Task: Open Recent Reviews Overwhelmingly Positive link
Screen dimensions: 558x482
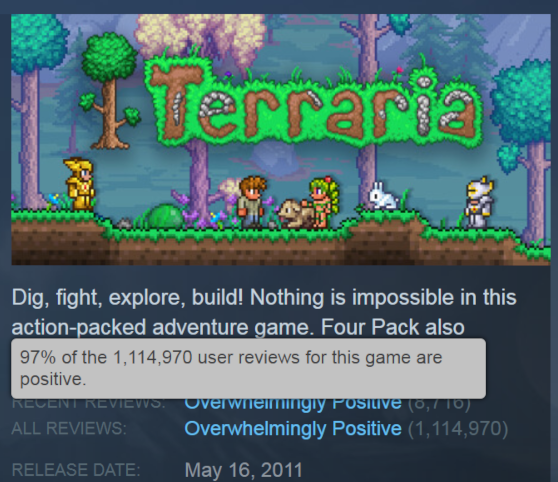Action: click(293, 404)
